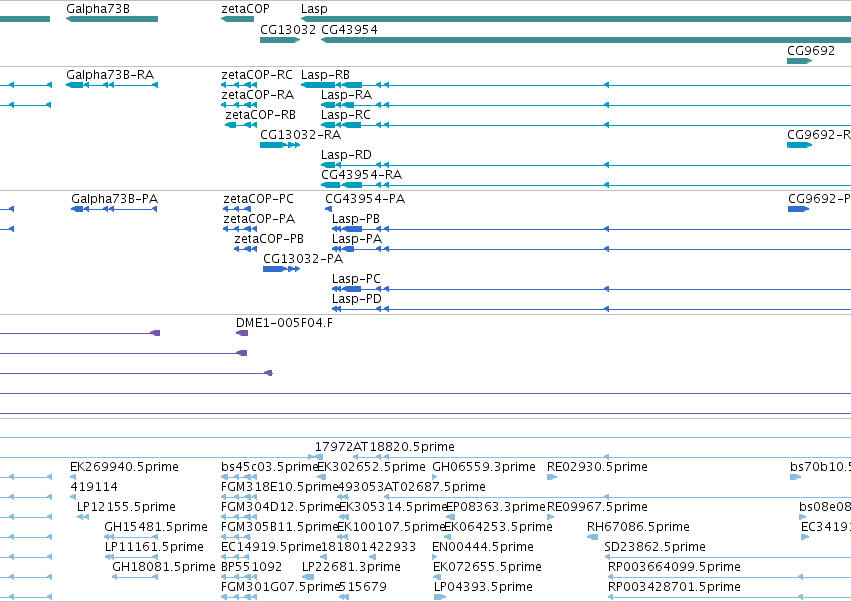Select the Galpha73B-PA protein label
851x602 pixels.
115,199
